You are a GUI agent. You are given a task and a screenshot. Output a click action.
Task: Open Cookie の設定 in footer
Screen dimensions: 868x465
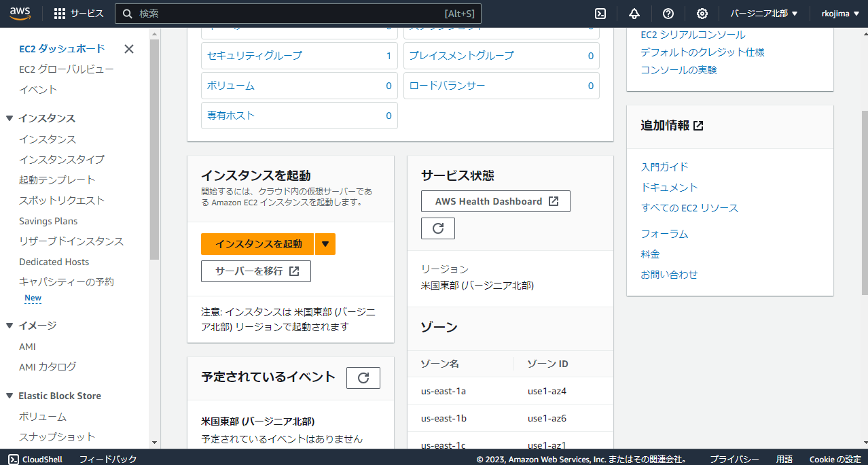point(835,459)
